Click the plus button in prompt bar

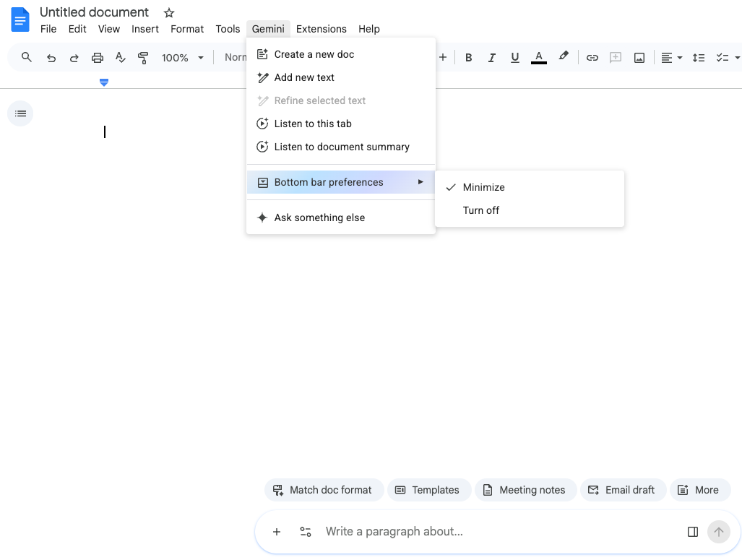[277, 532]
